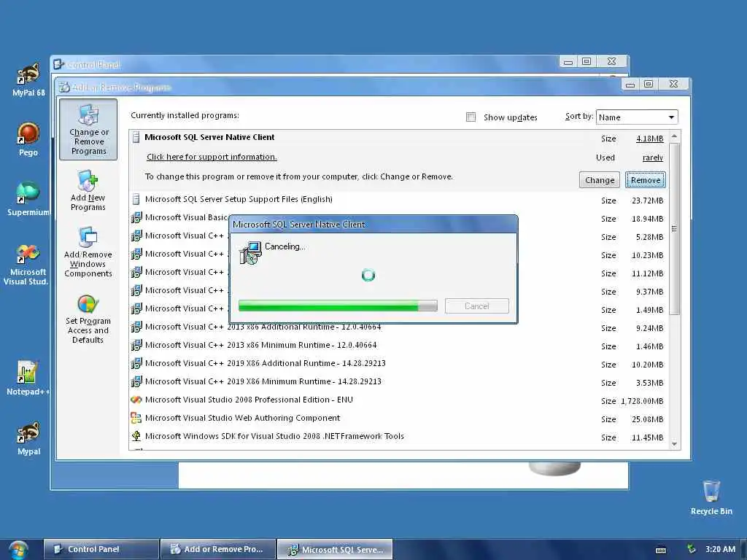747x560 pixels.
Task: Click the scroll down arrow of the program list
Action: (x=674, y=444)
